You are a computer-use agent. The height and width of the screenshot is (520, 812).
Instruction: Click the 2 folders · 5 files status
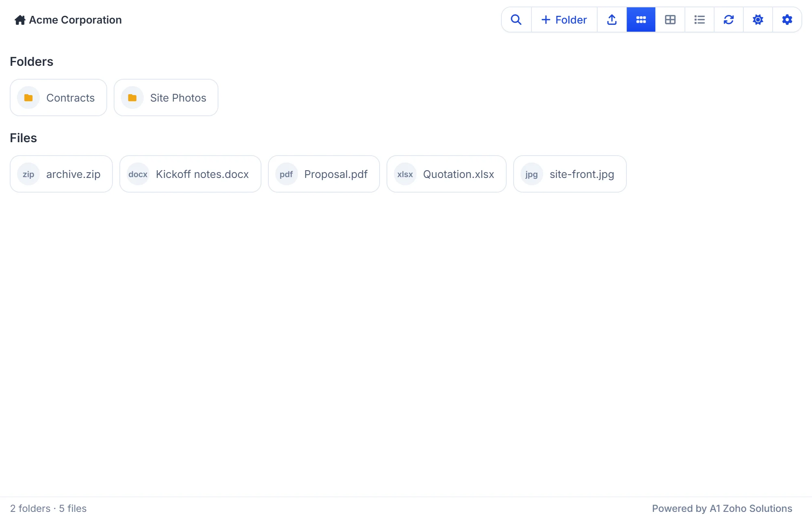click(x=48, y=508)
